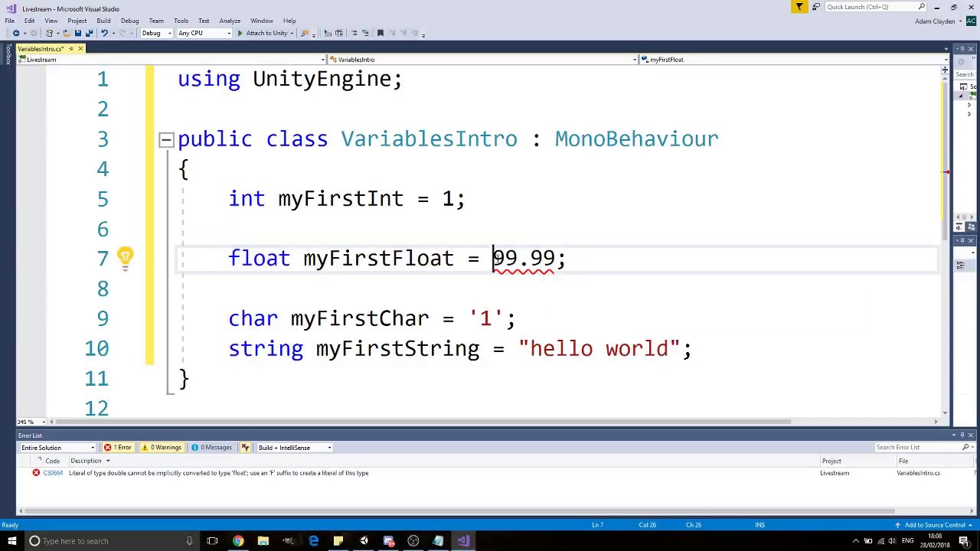Click the Windows taskbar search box

click(111, 541)
